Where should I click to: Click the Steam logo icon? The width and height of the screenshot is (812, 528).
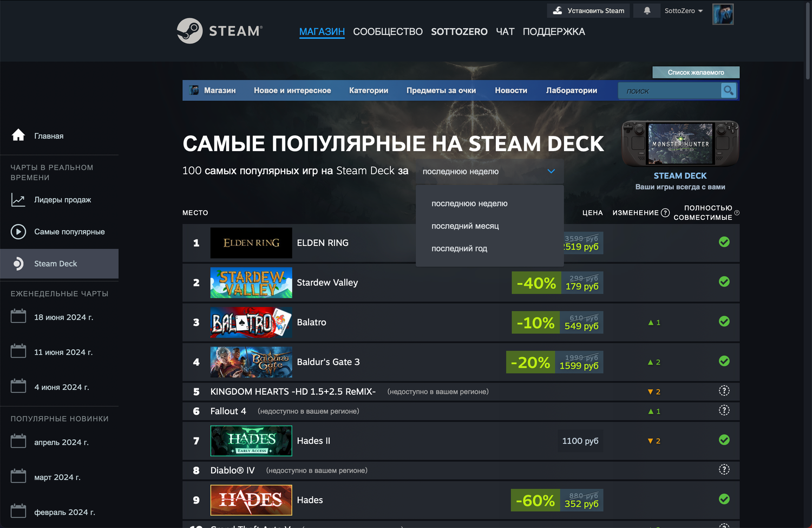pos(189,31)
